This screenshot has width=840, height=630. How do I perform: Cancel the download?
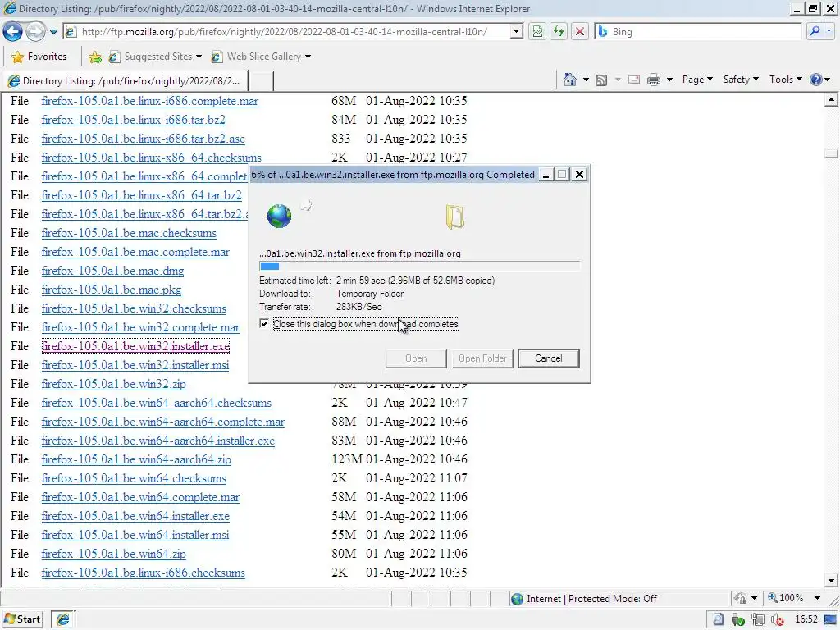(x=549, y=358)
